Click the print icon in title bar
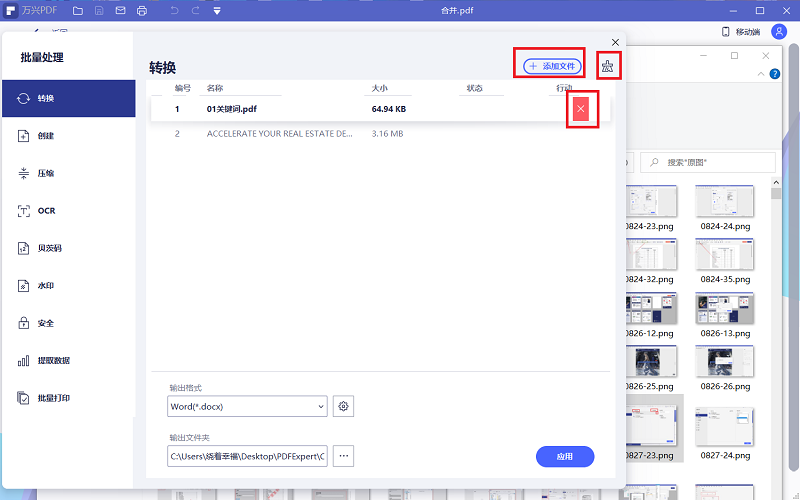This screenshot has height=500, width=800. (x=142, y=11)
